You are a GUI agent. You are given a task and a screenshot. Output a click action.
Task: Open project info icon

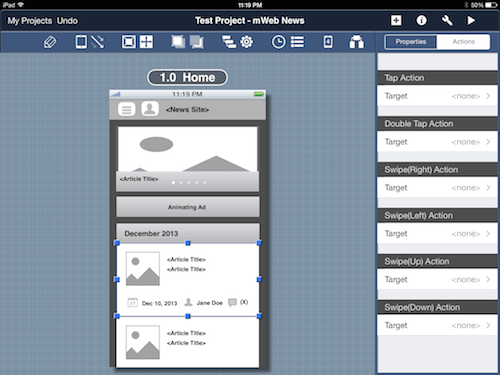coord(421,20)
